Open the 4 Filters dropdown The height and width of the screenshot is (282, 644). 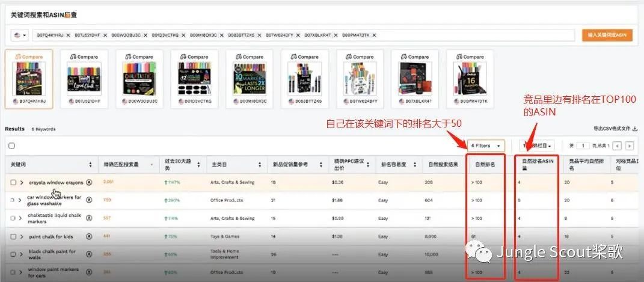point(486,146)
